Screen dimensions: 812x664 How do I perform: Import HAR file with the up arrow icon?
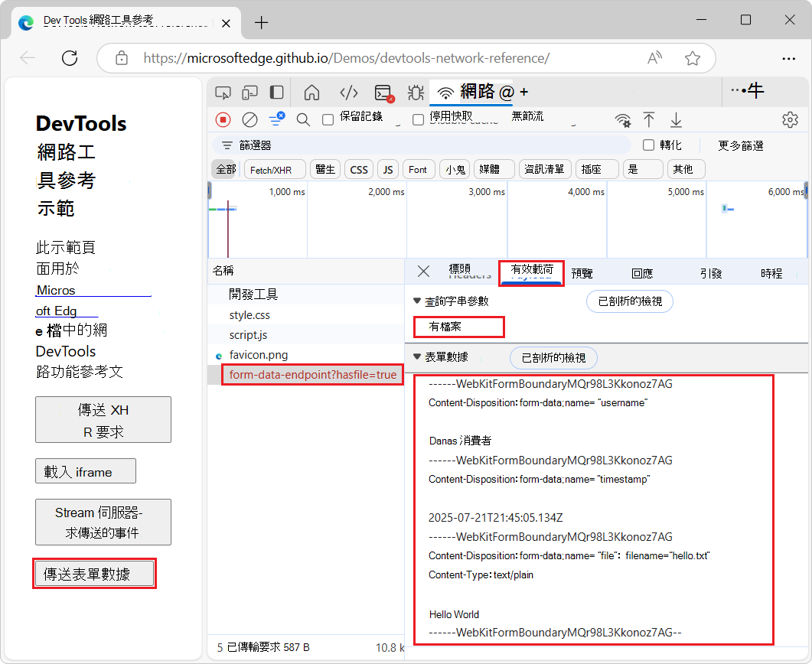tap(649, 119)
